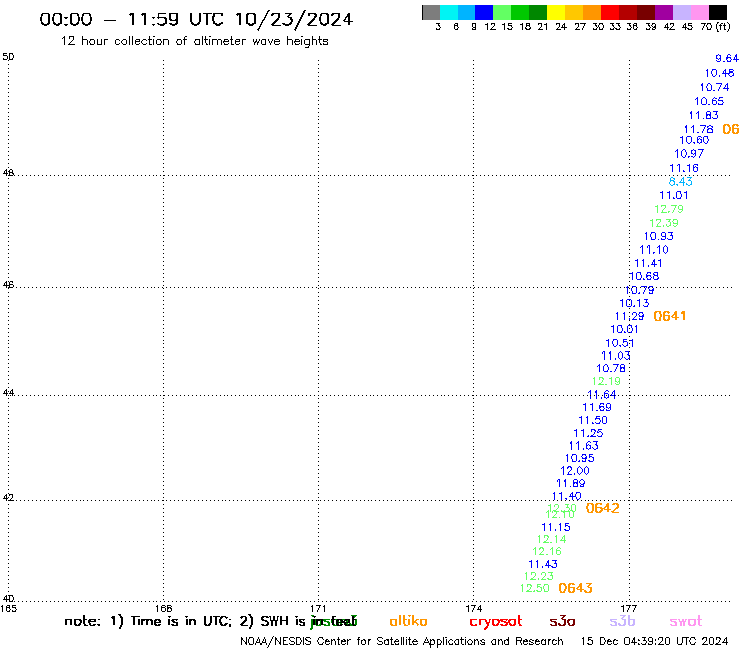
Task: Select the purple swatch in the color scale
Action: 664,12
